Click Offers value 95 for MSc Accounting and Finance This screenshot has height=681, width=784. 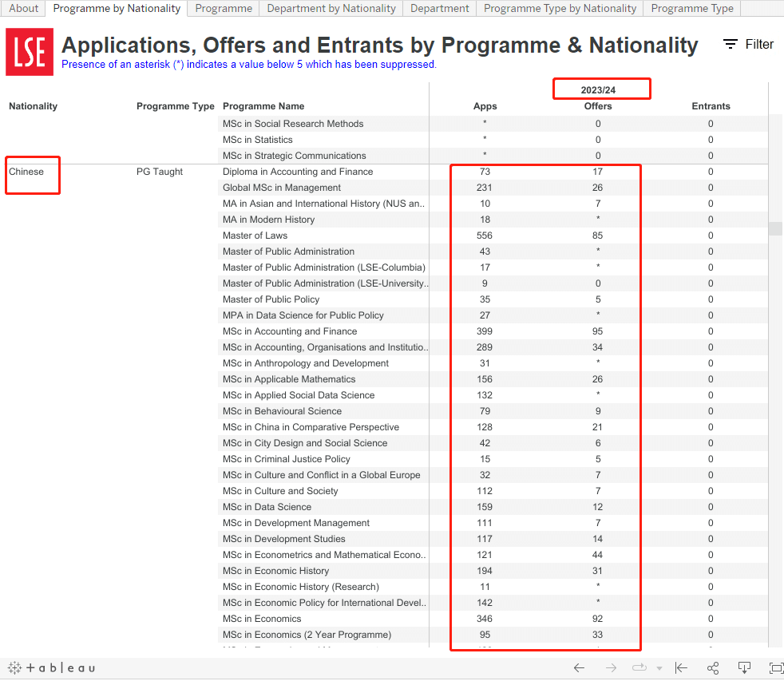click(x=597, y=331)
